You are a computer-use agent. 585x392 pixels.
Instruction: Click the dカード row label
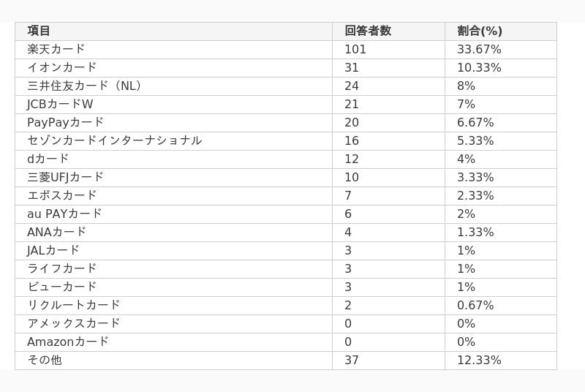[48, 159]
